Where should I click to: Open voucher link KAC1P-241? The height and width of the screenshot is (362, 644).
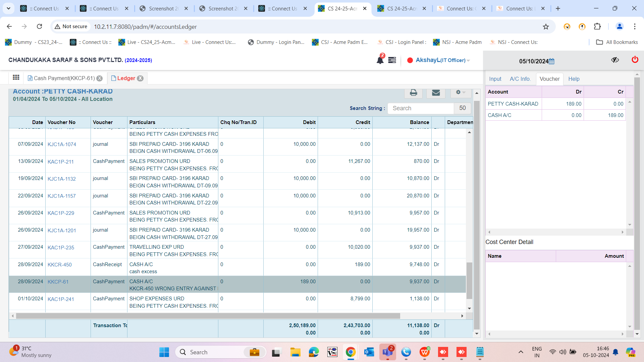point(61,299)
